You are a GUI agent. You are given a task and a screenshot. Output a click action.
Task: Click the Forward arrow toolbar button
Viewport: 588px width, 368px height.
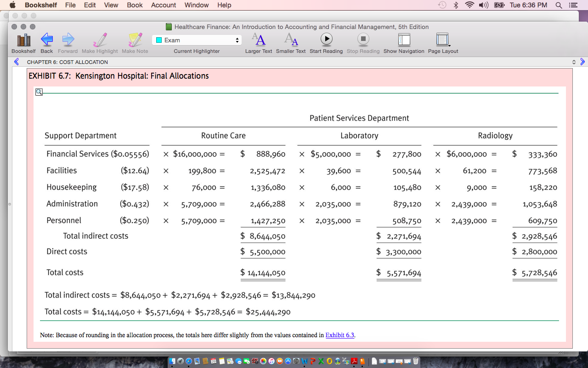68,40
